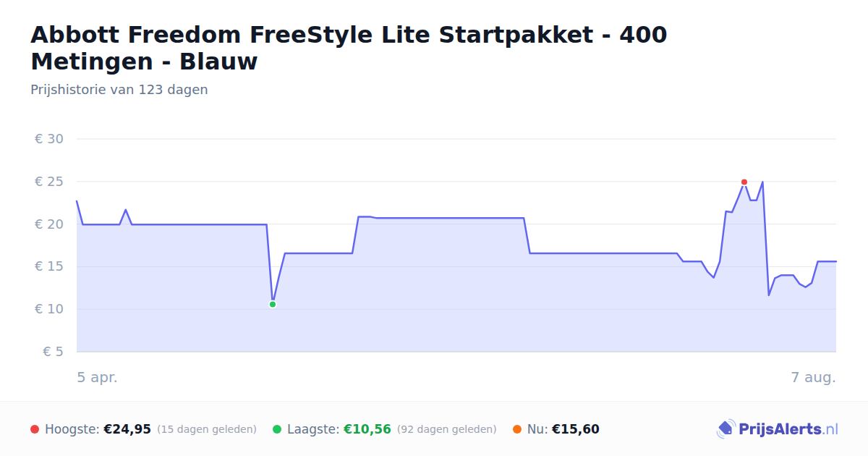Click the 5 apr. start date label
868x456 pixels.
(x=97, y=378)
